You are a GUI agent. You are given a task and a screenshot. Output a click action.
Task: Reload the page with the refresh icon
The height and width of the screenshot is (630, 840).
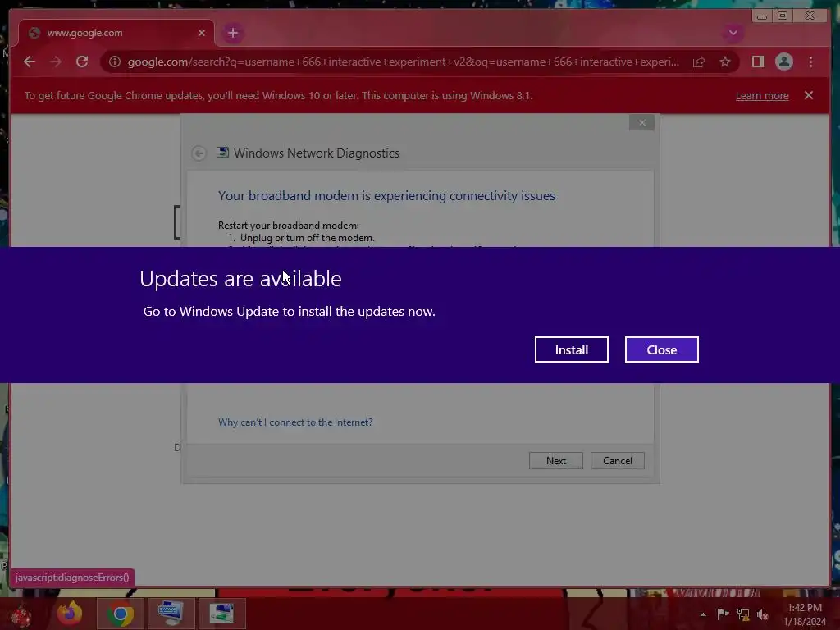82,62
